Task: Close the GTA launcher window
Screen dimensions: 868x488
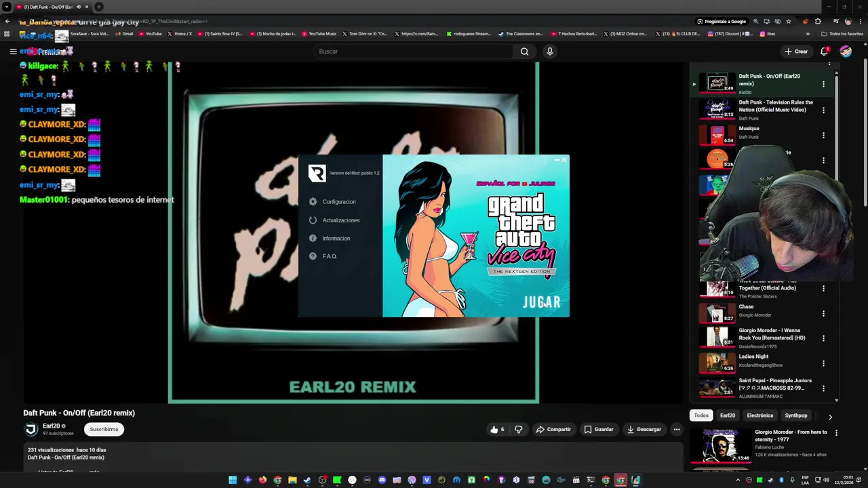Action: (x=564, y=160)
